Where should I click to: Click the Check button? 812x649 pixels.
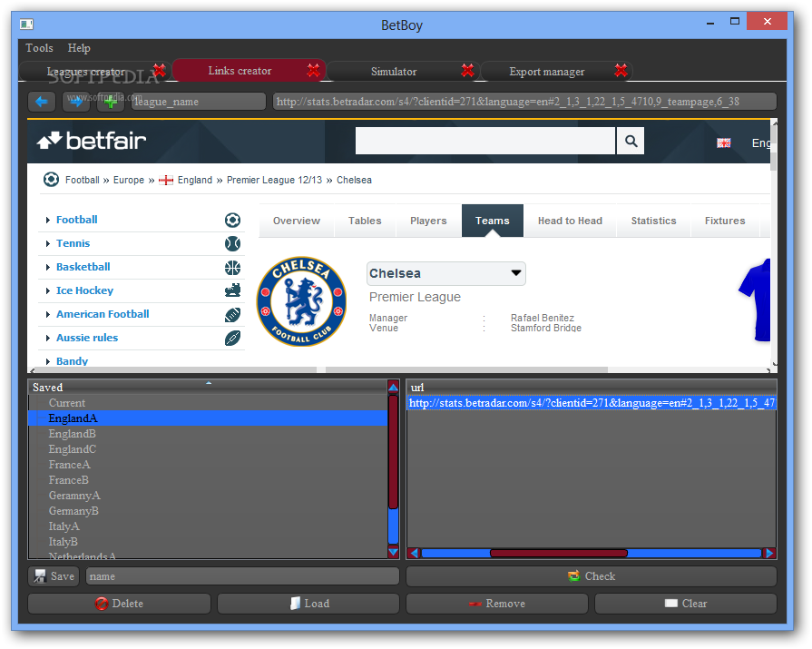592,576
